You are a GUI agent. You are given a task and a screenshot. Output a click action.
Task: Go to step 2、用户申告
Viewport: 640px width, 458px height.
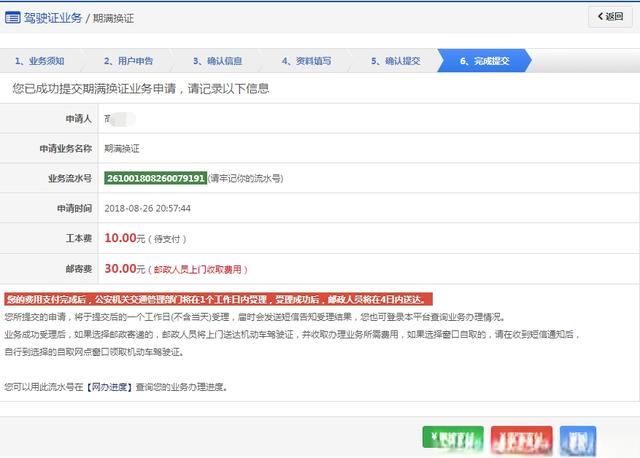click(x=128, y=61)
